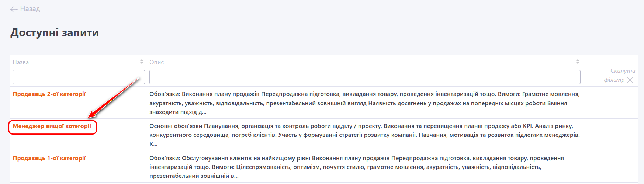Click the Назва column header label
Screen dimensions: 644x184
[x=21, y=62]
